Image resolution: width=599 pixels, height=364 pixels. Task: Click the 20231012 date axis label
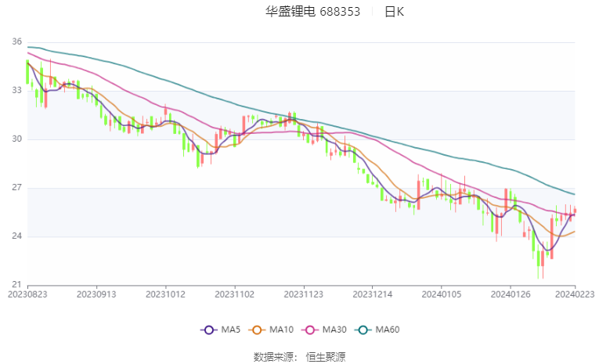165,294
